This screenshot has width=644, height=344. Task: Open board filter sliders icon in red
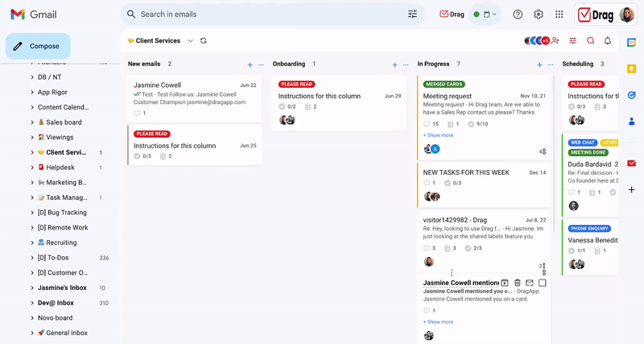click(573, 41)
